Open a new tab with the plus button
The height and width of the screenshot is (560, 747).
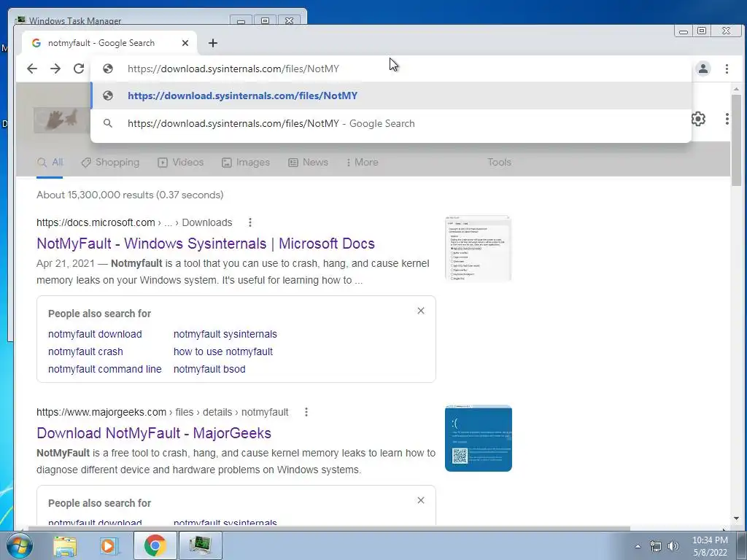point(213,43)
